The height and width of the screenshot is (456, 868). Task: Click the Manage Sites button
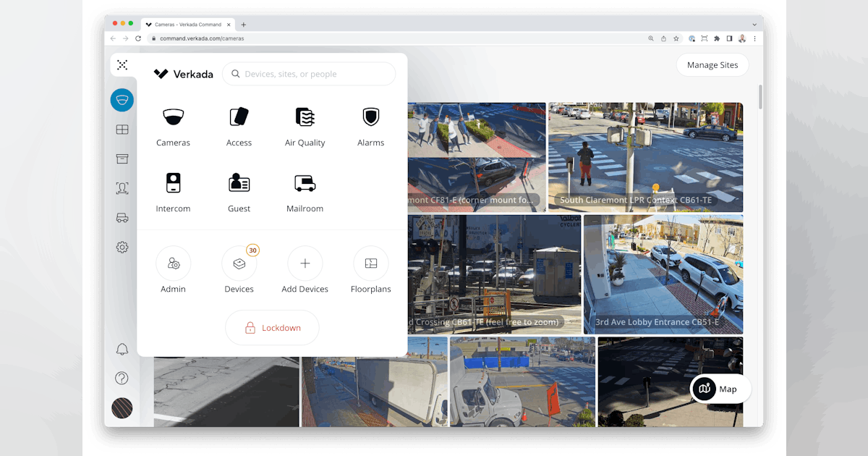click(712, 64)
